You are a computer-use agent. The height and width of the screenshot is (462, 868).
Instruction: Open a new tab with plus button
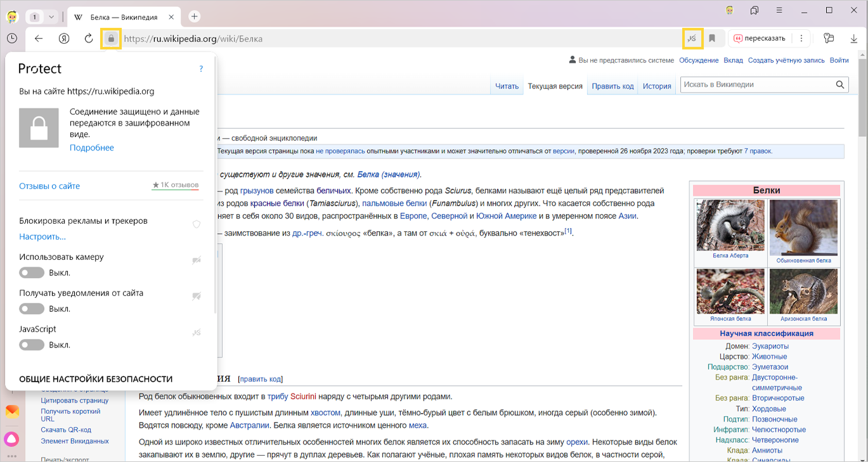click(x=195, y=16)
